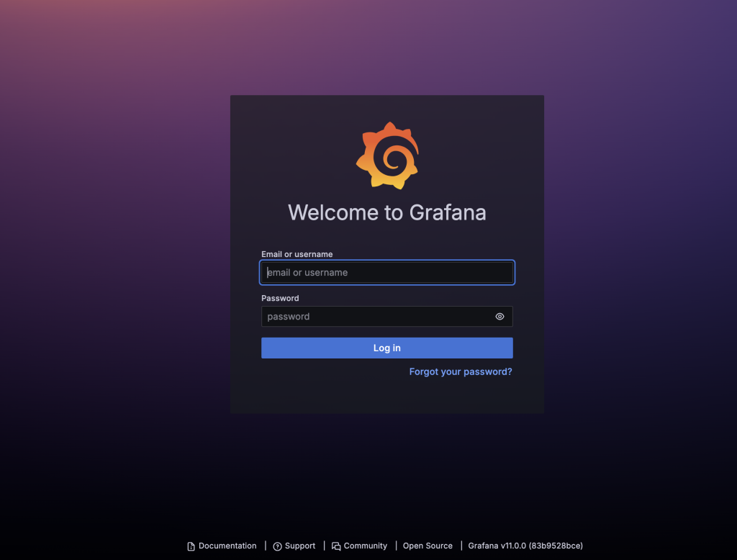Open the Forgot your password link
Image resolution: width=737 pixels, height=560 pixels.
[x=460, y=371]
